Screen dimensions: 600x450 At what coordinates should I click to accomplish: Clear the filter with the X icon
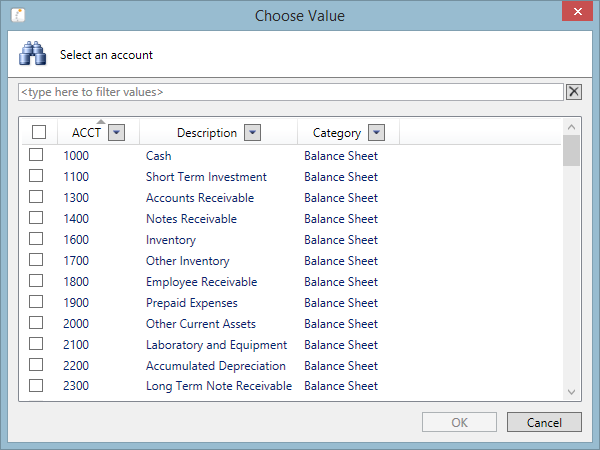pos(574,92)
